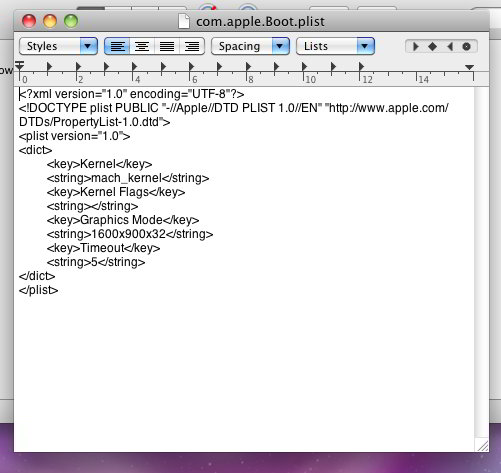This screenshot has height=473, width=501.
Task: Choose the center tab stop diamond button
Action: pos(432,46)
